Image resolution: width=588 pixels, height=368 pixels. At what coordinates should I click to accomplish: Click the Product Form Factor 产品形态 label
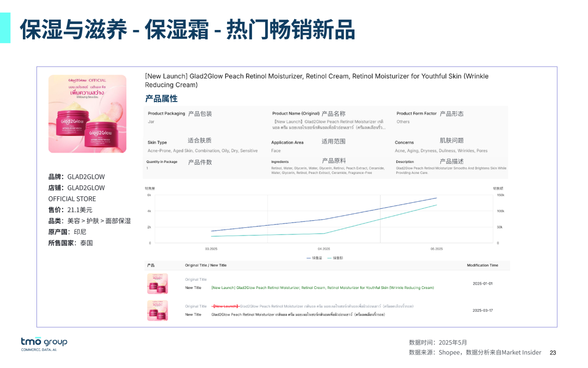[x=430, y=113]
